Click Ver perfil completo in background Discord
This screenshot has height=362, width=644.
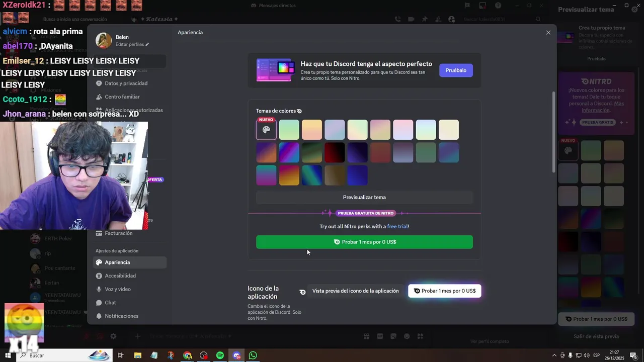click(490, 341)
